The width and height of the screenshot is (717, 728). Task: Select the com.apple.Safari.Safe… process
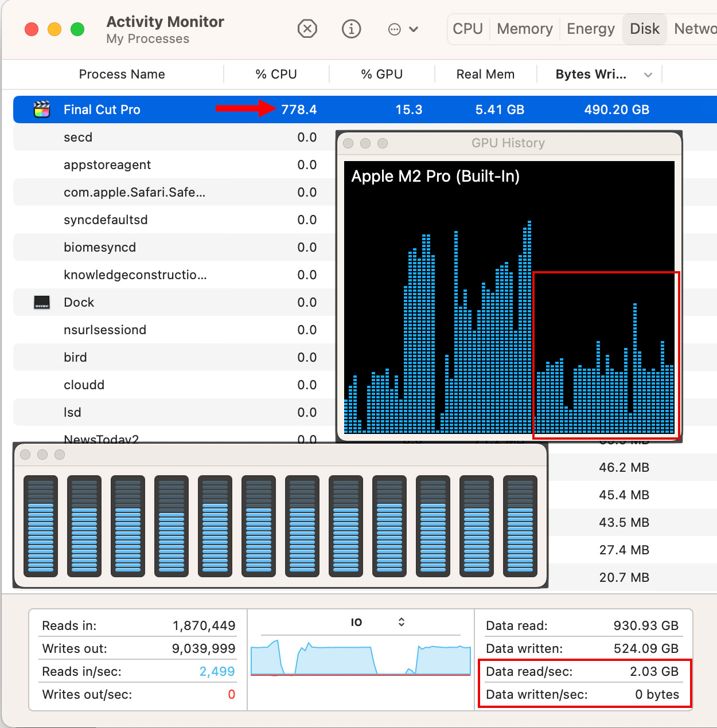(x=134, y=192)
